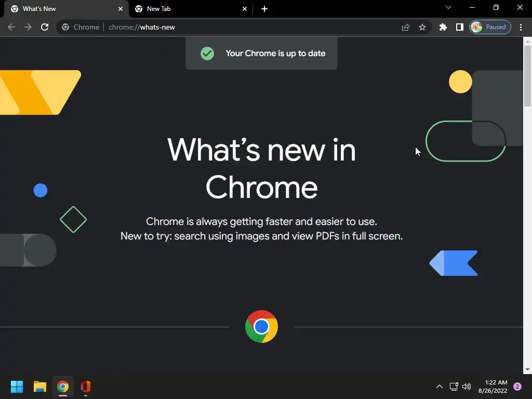This screenshot has height=399, width=532.
Task: Reload the What's New page
Action: (45, 27)
